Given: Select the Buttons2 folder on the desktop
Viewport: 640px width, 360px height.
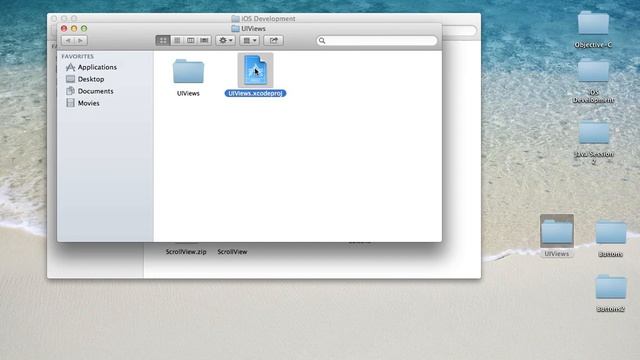Looking at the screenshot, I should (x=611, y=287).
